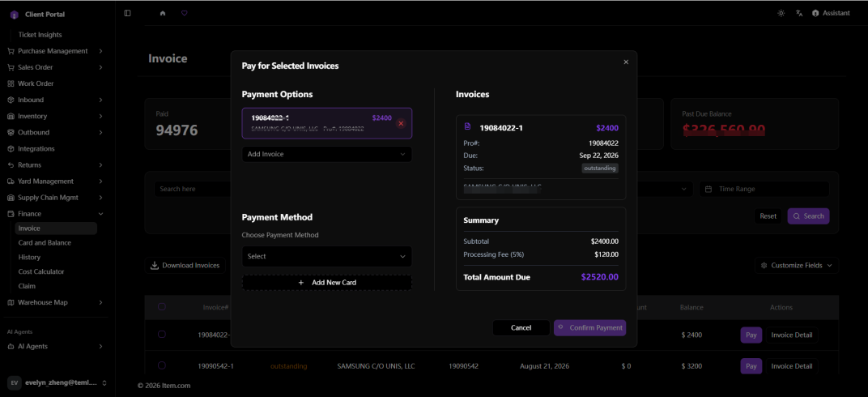Reset the invoice search filters
This screenshot has width=868, height=397.
[x=768, y=216]
